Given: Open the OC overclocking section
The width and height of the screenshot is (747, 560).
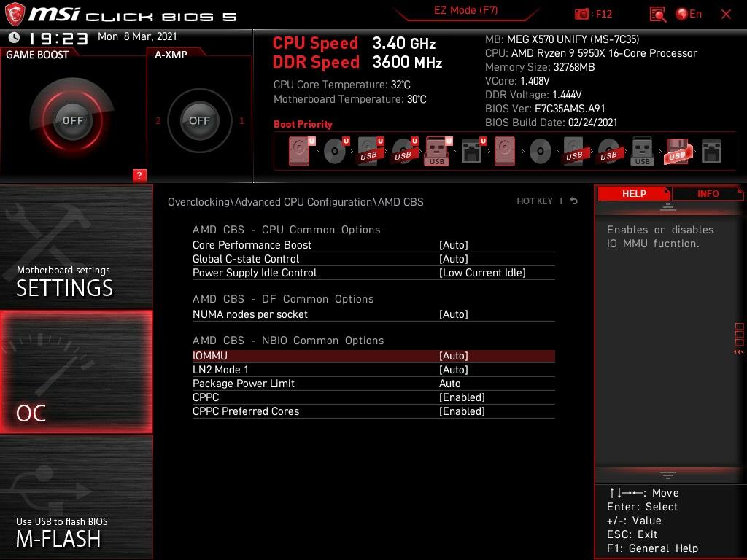Looking at the screenshot, I should (76, 372).
